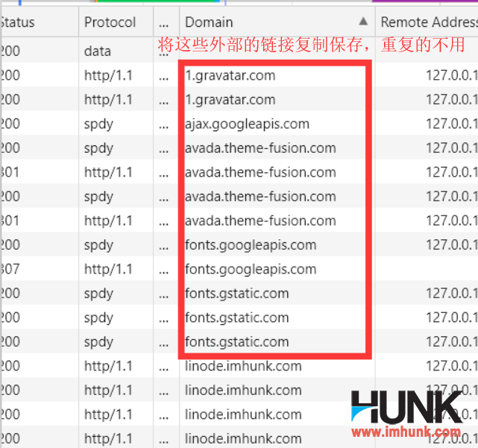The width and height of the screenshot is (478, 448).
Task: Select the ajax.googleapis.com request row
Action: [247, 124]
